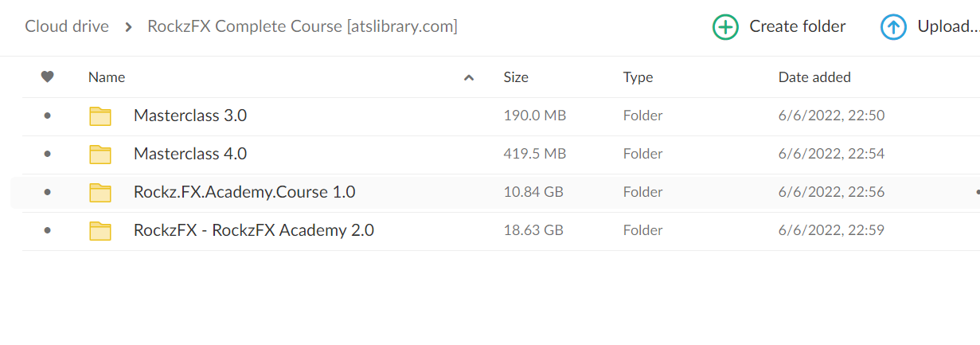Screen dimensions: 980x345
Task: Sort files by the Date added column
Action: click(814, 77)
